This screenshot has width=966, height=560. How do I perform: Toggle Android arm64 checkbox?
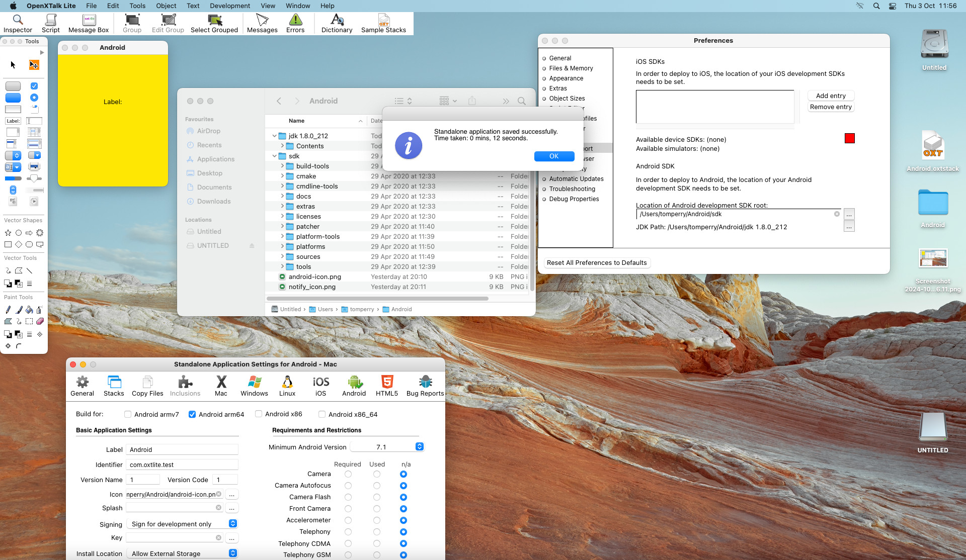tap(192, 414)
